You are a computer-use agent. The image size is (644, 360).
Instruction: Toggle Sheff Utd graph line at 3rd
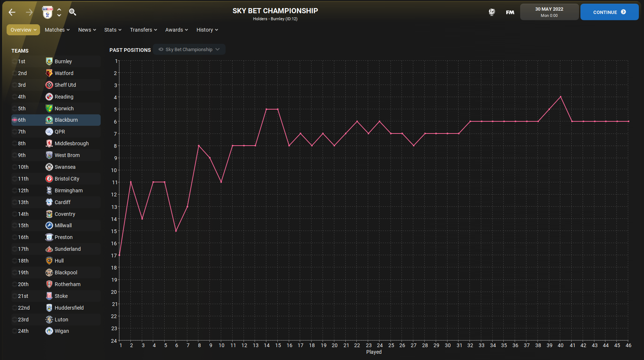pos(15,85)
